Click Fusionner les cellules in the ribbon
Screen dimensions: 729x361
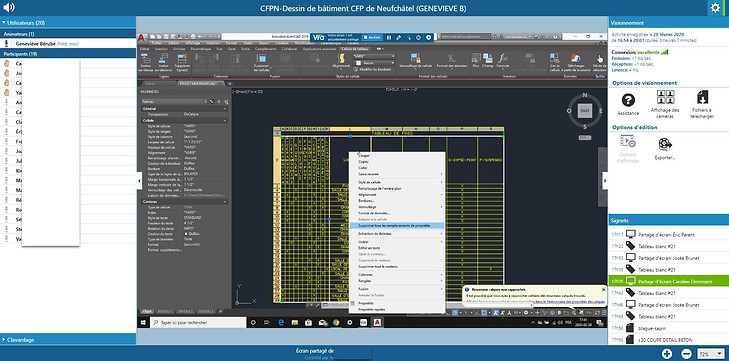point(261,62)
